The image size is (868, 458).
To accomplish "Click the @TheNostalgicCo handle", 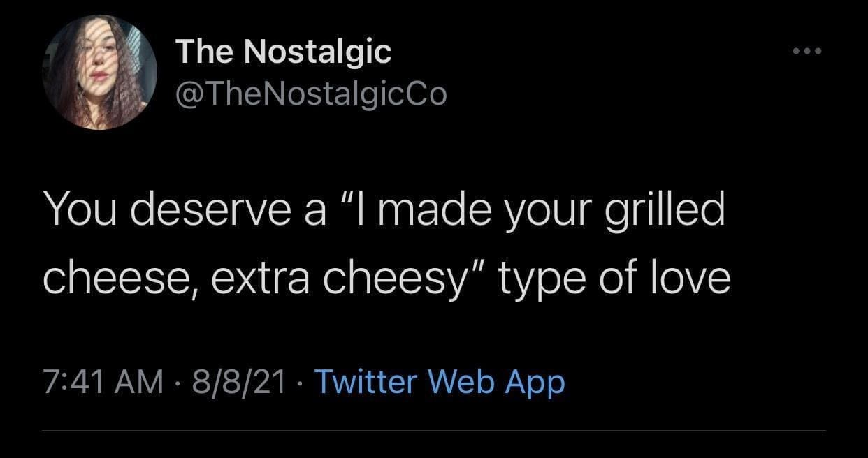I will [310, 93].
